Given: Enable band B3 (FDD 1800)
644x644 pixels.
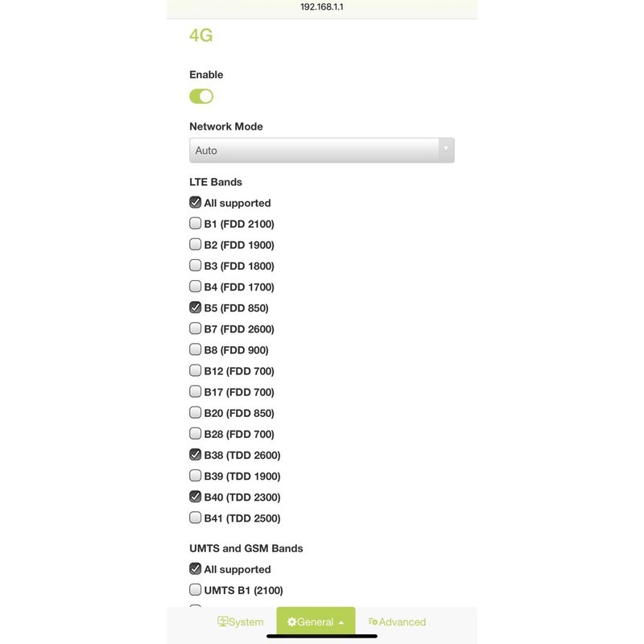Looking at the screenshot, I should 195,266.
